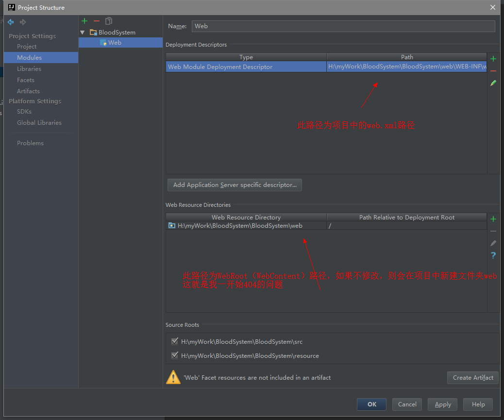Viewport: 504px width, 420px height.
Task: Click the warning icon about Web facet
Action: coord(173,377)
